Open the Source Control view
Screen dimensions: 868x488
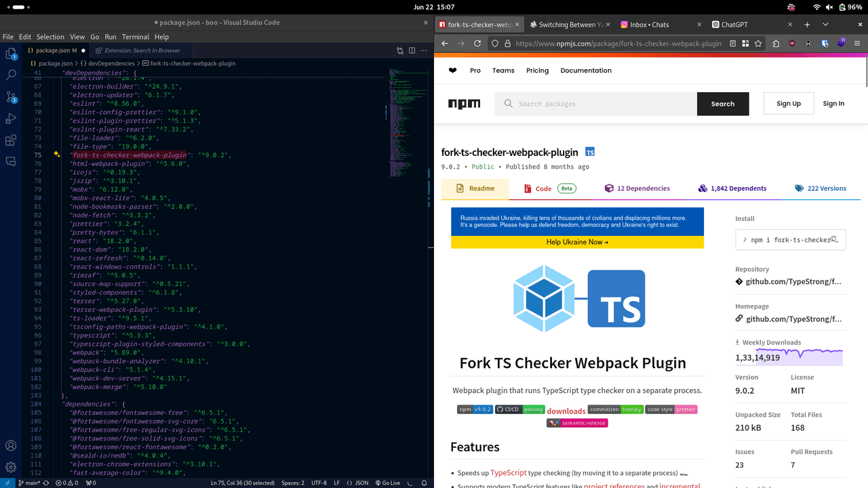11,96
